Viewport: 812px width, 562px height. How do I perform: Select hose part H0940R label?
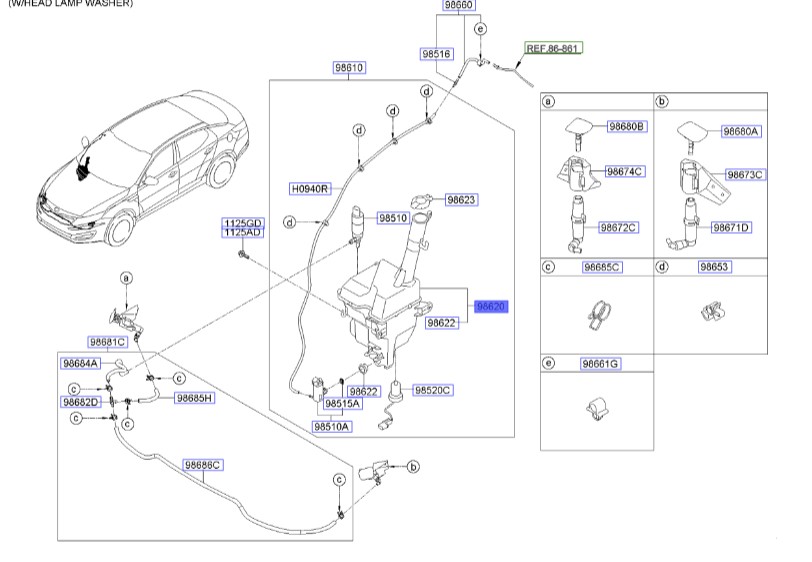point(310,189)
